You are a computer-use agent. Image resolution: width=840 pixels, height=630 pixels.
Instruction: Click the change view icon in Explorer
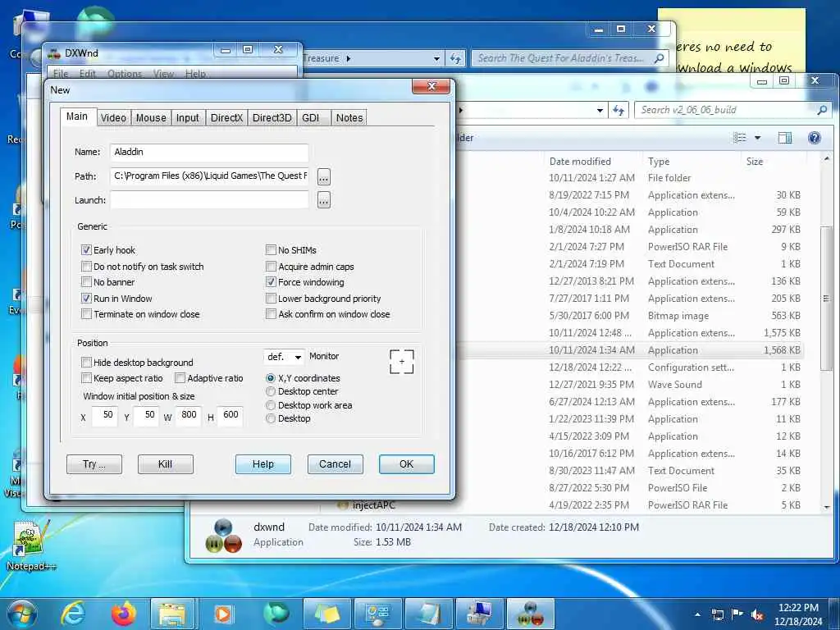coord(740,138)
